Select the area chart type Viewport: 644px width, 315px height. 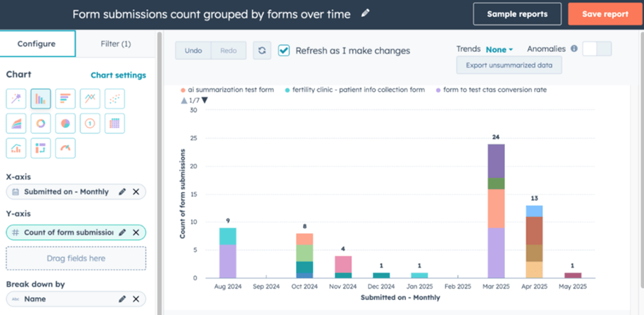16,123
